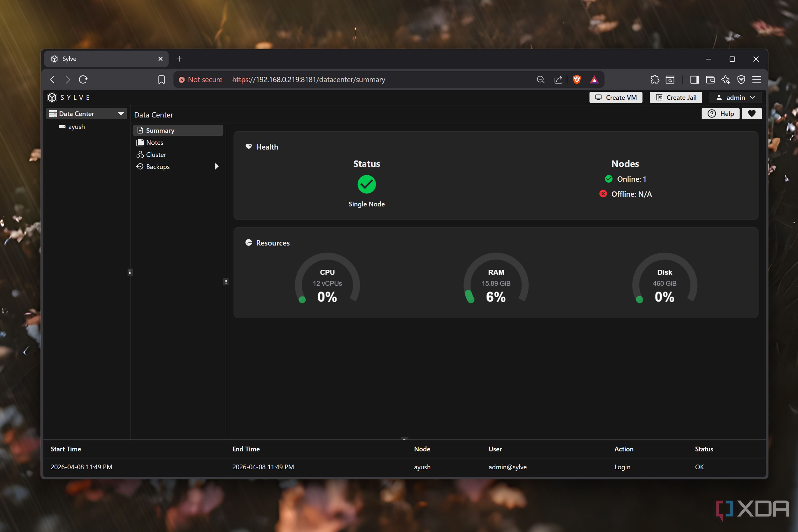Click the zoom magnifier icon in address bar
The width and height of the screenshot is (798, 532).
(540, 79)
